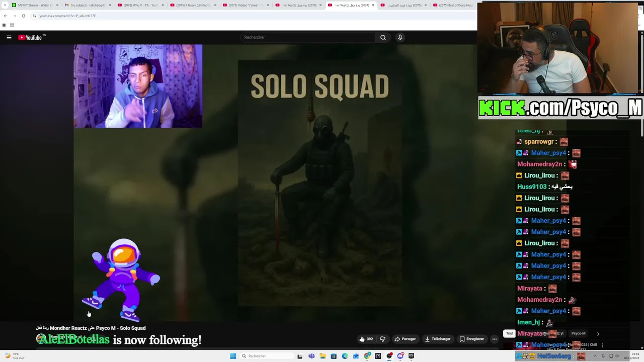This screenshot has height=362, width=644.
Task: Select the Tout filter chip
Action: coord(510,333)
